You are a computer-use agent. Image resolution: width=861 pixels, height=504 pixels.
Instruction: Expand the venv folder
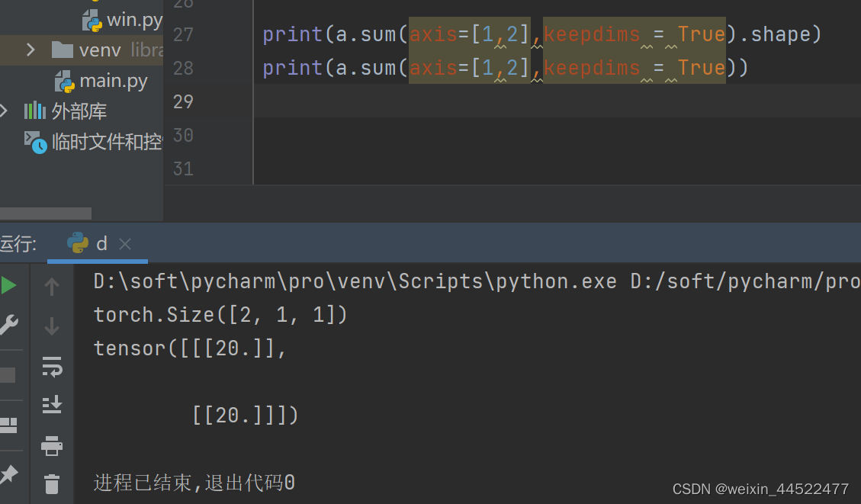(31, 50)
